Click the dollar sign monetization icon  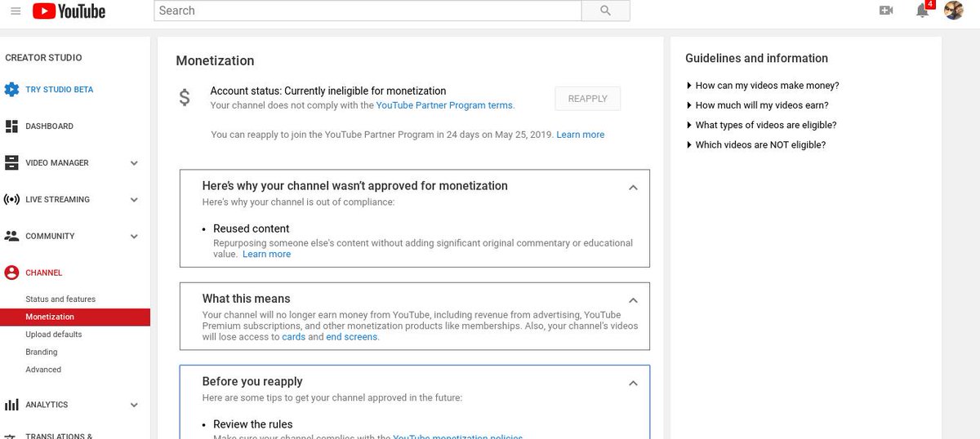click(x=185, y=98)
